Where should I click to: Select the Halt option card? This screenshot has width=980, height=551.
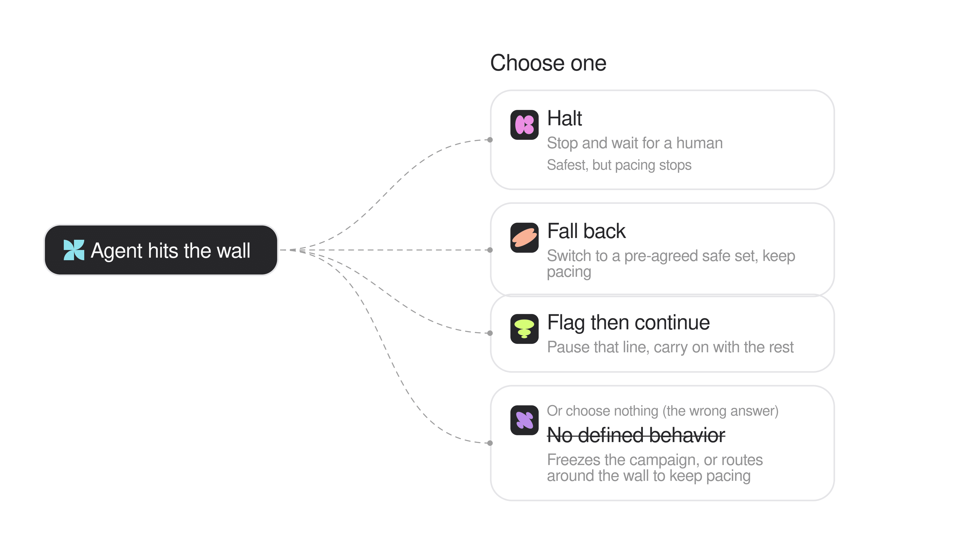(662, 140)
